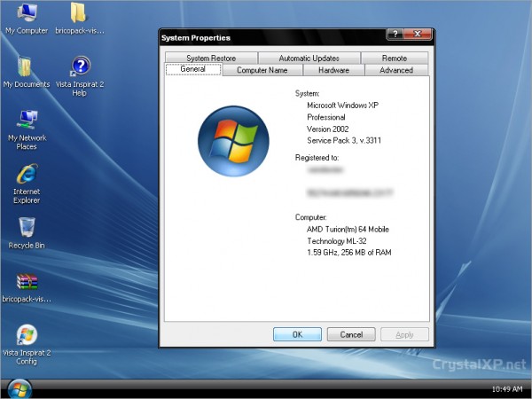Open the Remote tab
Image resolution: width=532 pixels, height=399 pixels.
click(395, 58)
